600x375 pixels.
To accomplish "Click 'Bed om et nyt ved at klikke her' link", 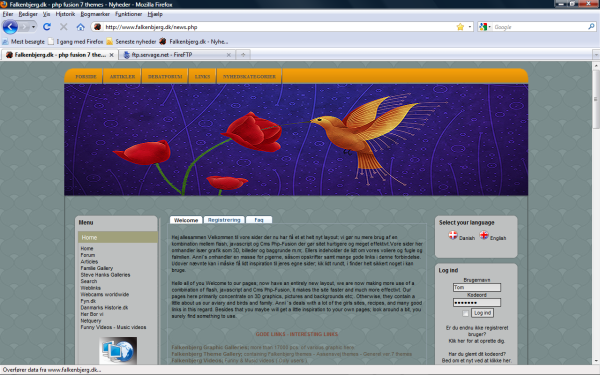I will click(x=477, y=360).
